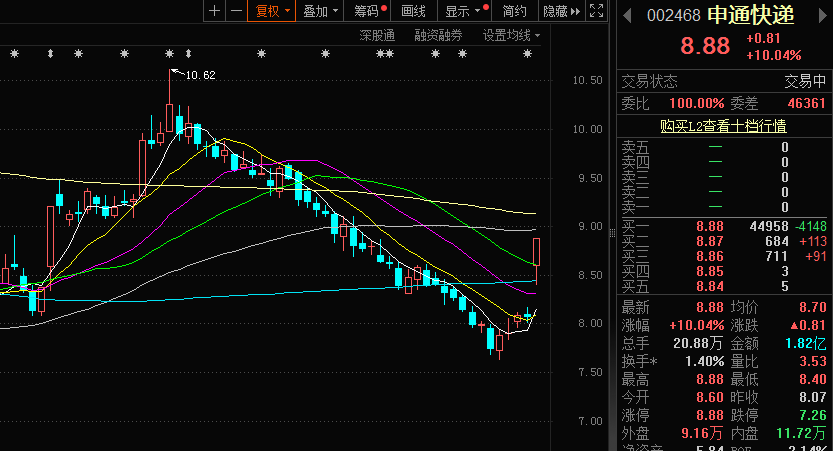833x451 pixels.
Task: Click the 融资融券 margin trading tag
Action: tap(438, 36)
